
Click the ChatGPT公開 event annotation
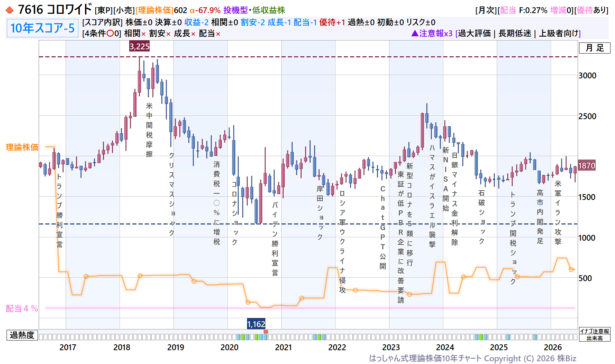click(x=382, y=227)
